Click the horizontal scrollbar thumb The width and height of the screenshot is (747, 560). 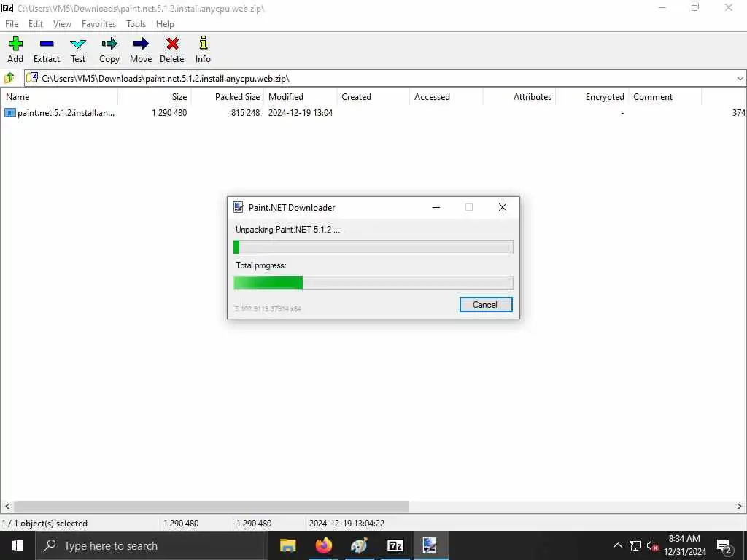[211, 506]
